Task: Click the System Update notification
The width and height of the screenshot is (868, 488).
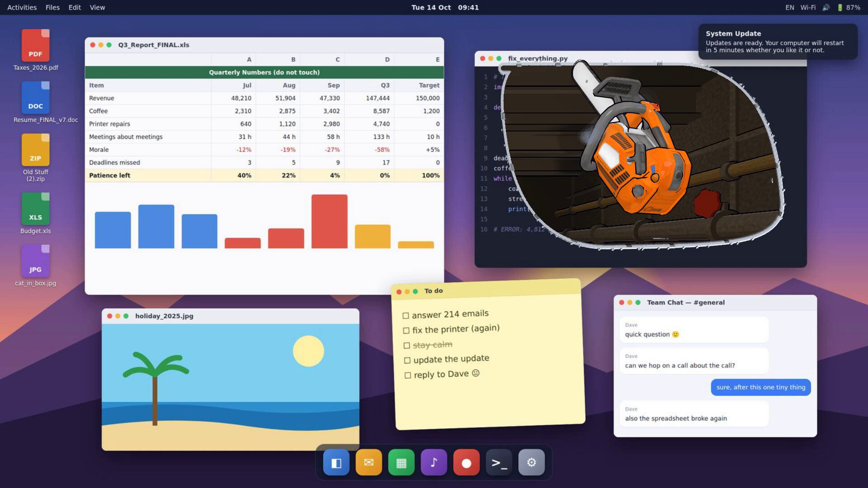Action: pyautogui.click(x=778, y=42)
